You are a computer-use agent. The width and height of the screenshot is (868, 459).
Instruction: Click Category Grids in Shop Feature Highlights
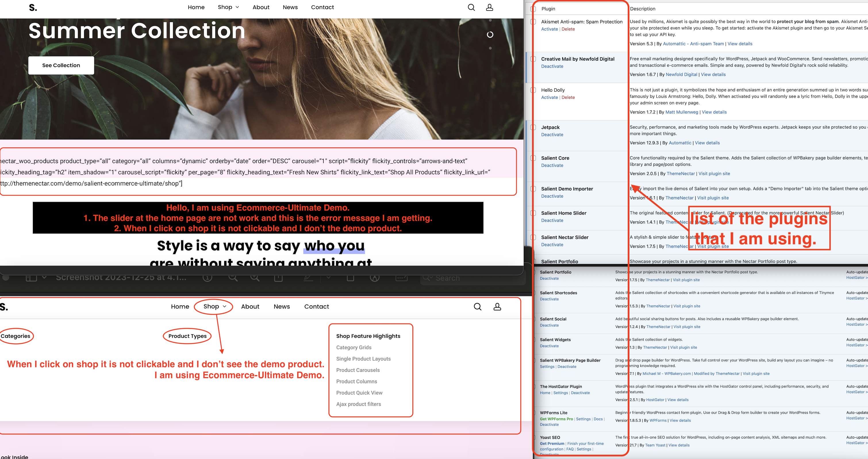coord(354,348)
